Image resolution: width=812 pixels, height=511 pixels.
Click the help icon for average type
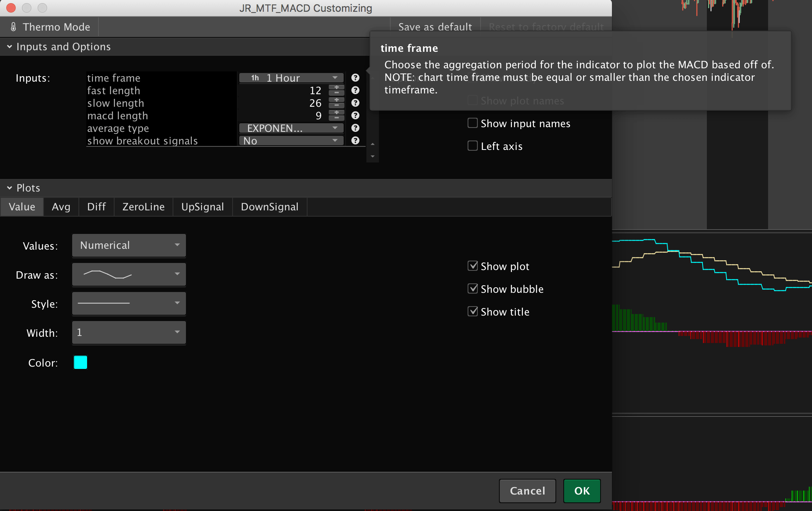[355, 128]
